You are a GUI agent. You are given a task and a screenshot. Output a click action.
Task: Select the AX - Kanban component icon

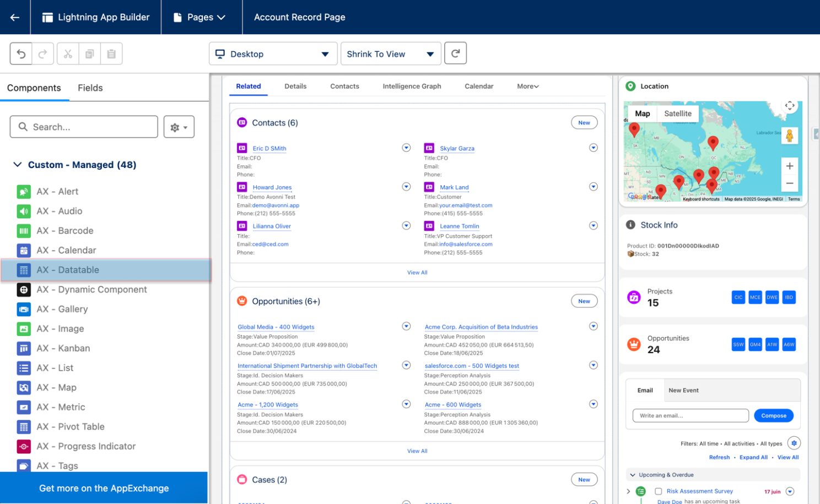tap(24, 349)
